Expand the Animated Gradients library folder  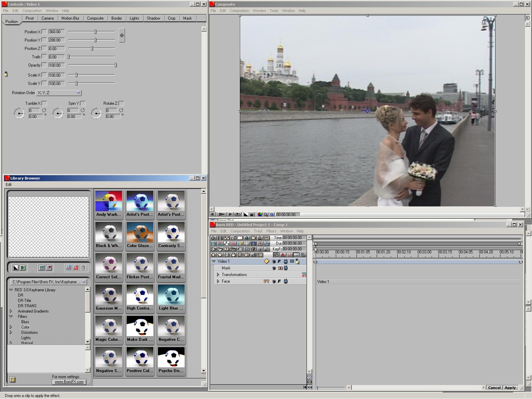point(11,311)
